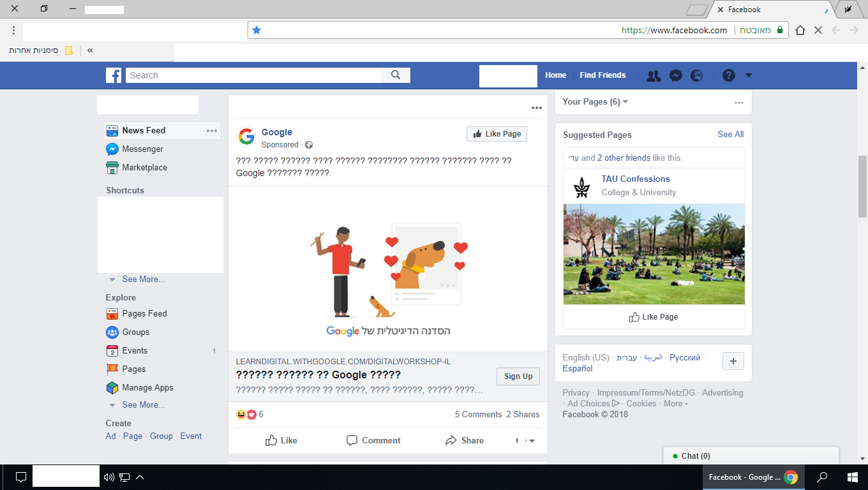
Task: Select the Facebook browser tab
Action: (x=772, y=10)
